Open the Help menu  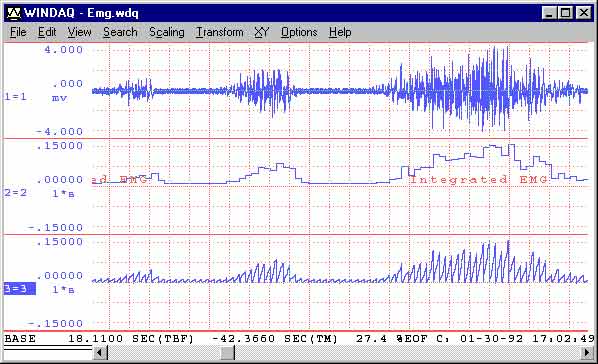(340, 32)
